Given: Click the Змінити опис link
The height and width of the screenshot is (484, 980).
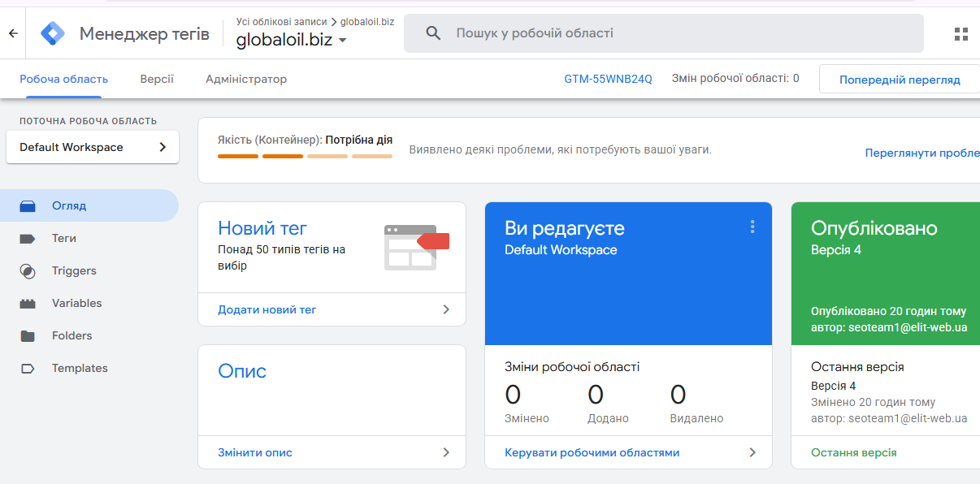Looking at the screenshot, I should click(255, 452).
